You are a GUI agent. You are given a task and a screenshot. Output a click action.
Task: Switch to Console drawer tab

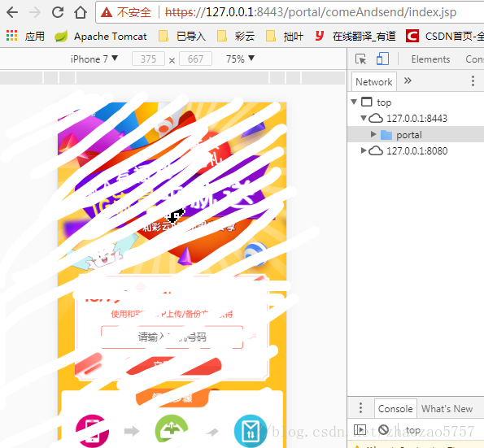(395, 408)
